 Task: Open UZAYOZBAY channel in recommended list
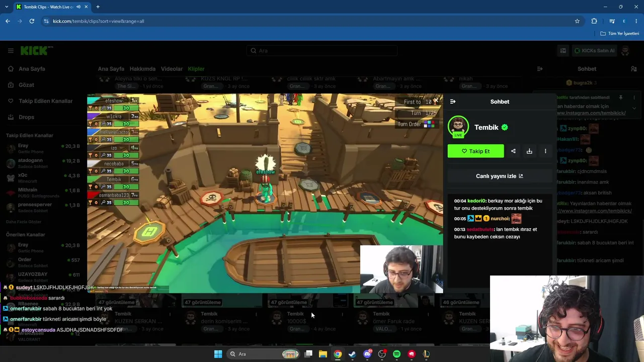tap(43, 277)
